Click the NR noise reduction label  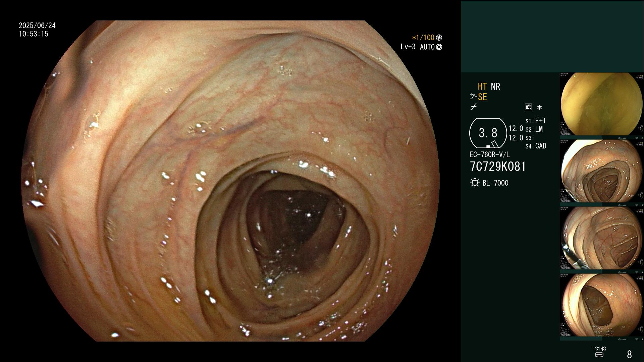click(495, 86)
